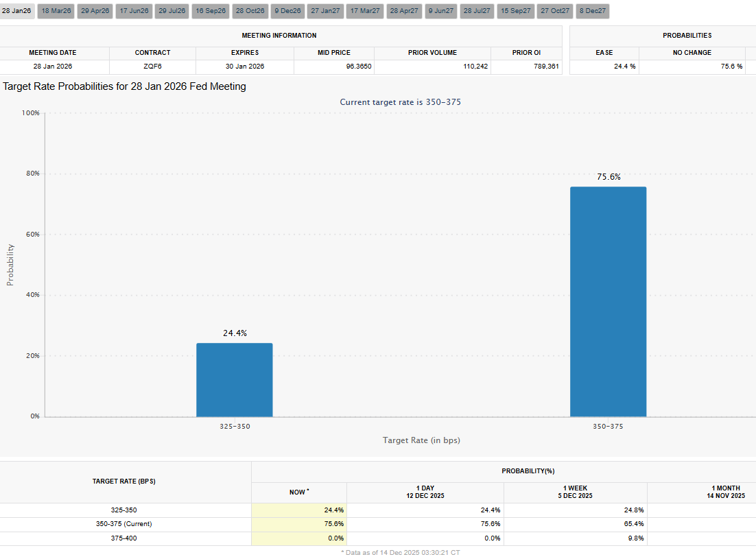Click the 325-350 x-axis label
The width and height of the screenshot is (756, 559).
tap(235, 427)
